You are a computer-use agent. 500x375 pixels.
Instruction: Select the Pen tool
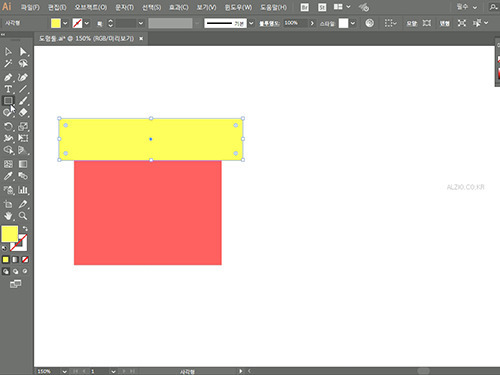pyautogui.click(x=8, y=77)
